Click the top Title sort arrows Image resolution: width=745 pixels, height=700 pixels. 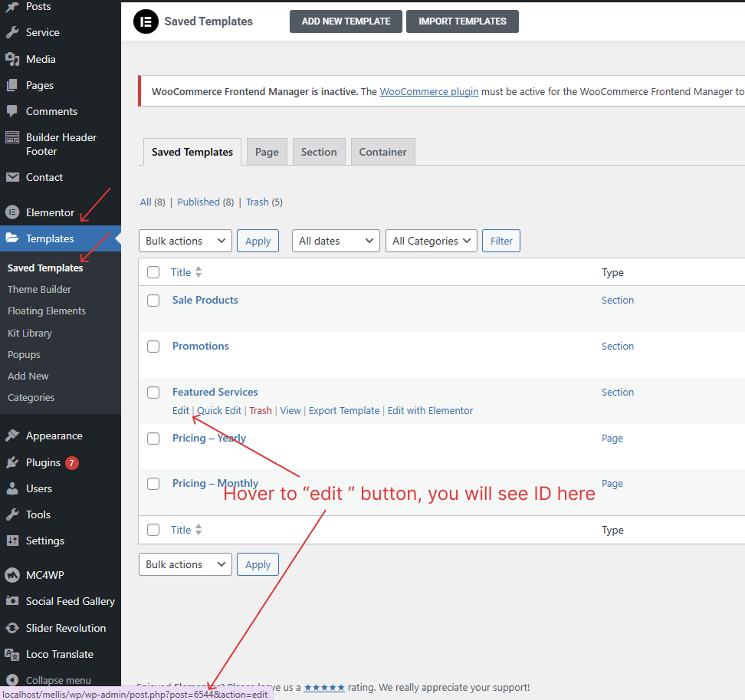tap(199, 272)
